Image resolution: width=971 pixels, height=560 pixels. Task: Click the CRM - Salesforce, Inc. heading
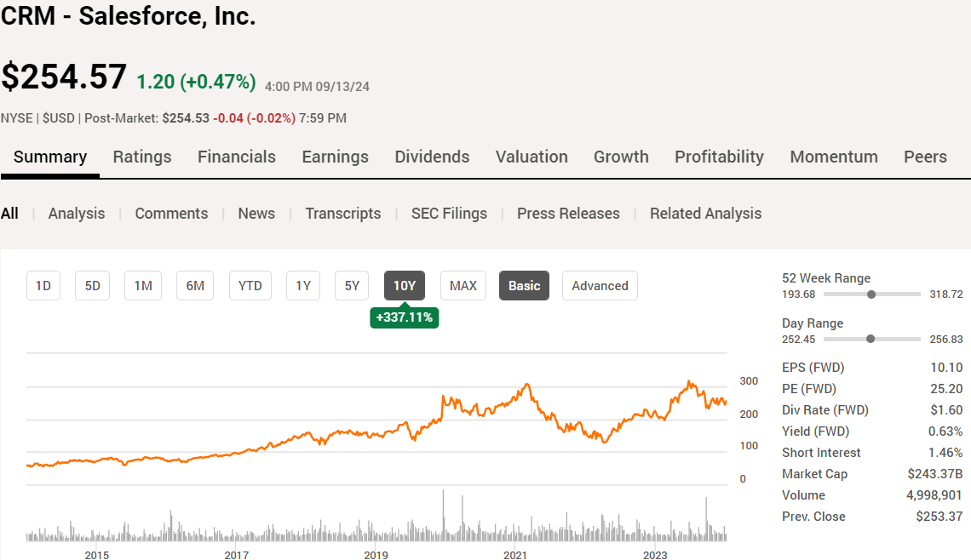pos(128,15)
